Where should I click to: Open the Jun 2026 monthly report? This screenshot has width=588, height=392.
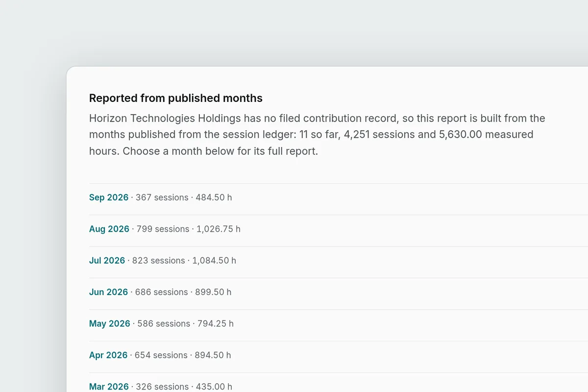(x=108, y=292)
